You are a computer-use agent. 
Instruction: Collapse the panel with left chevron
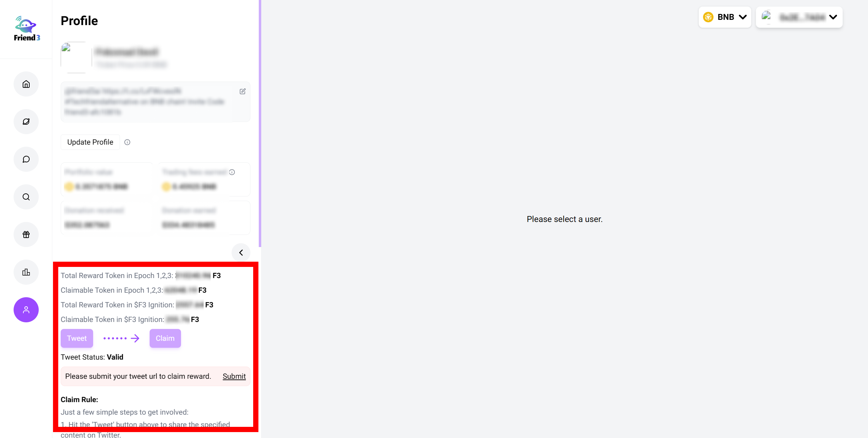coord(241,253)
